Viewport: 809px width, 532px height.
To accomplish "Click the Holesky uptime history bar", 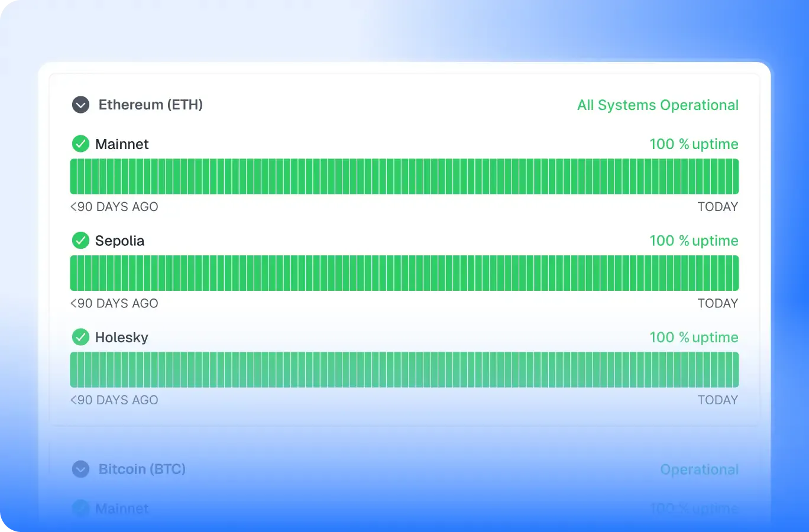I will [405, 369].
